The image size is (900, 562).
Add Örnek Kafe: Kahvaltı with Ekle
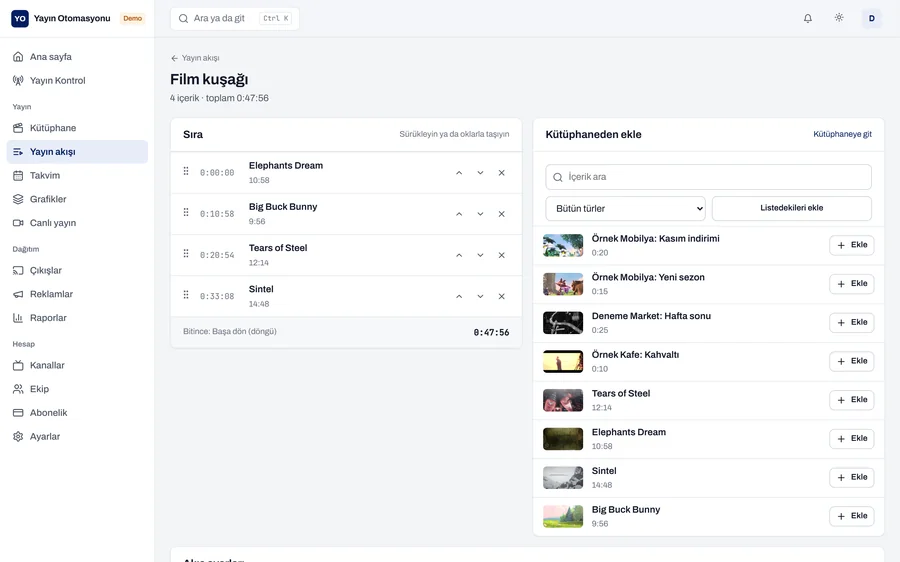pyautogui.click(x=852, y=361)
